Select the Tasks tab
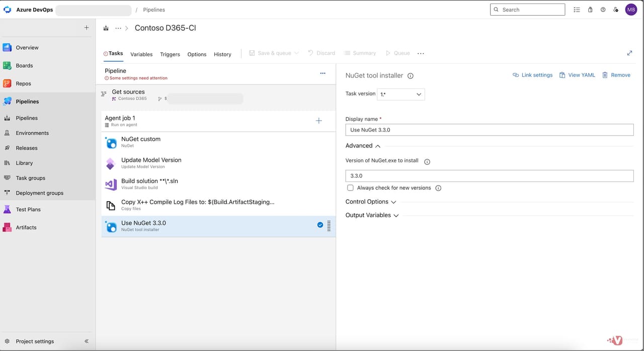Viewport: 644px width, 351px height. tap(113, 53)
